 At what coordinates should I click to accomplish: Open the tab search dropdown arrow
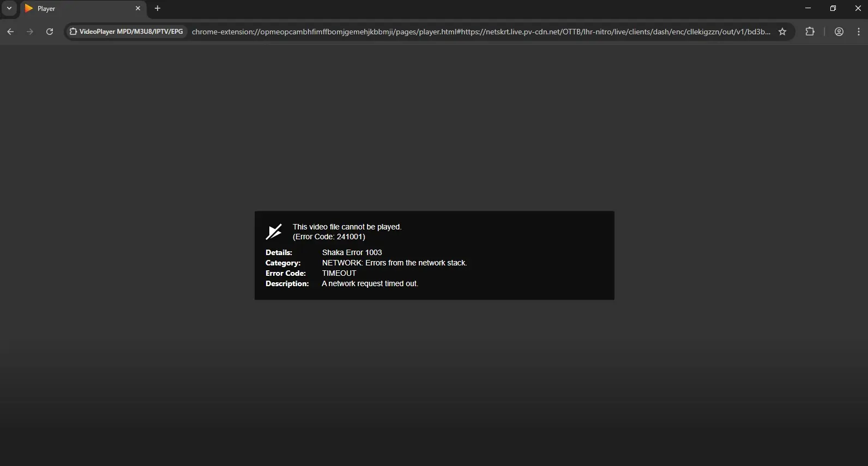(x=9, y=8)
